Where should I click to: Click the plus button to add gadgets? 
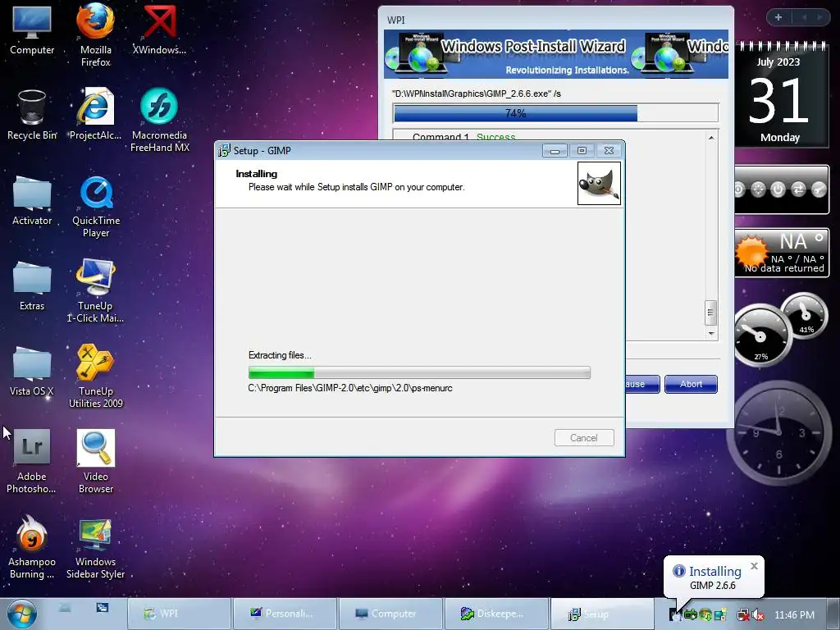click(x=778, y=17)
